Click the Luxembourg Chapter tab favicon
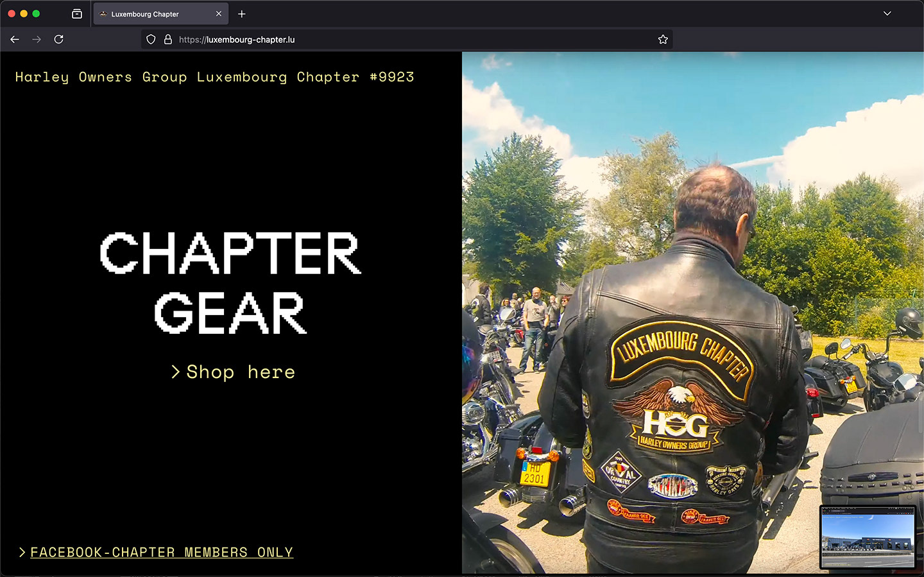This screenshot has height=577, width=924. (103, 14)
